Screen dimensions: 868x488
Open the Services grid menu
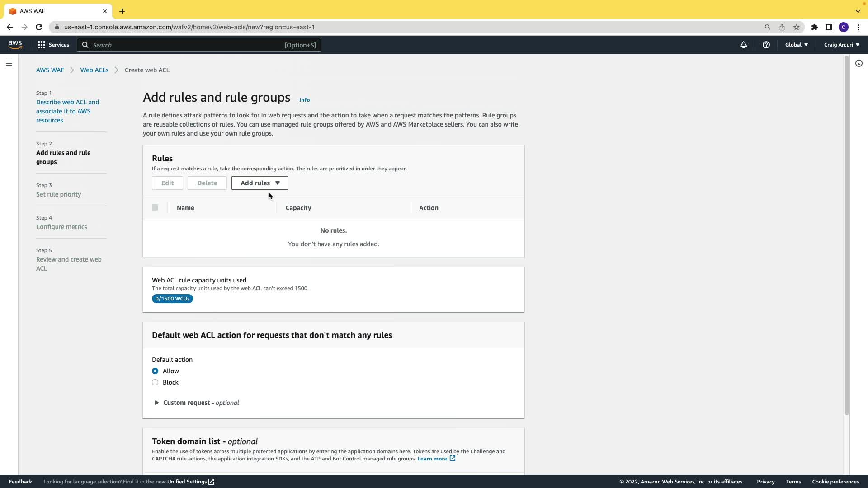[53, 45]
